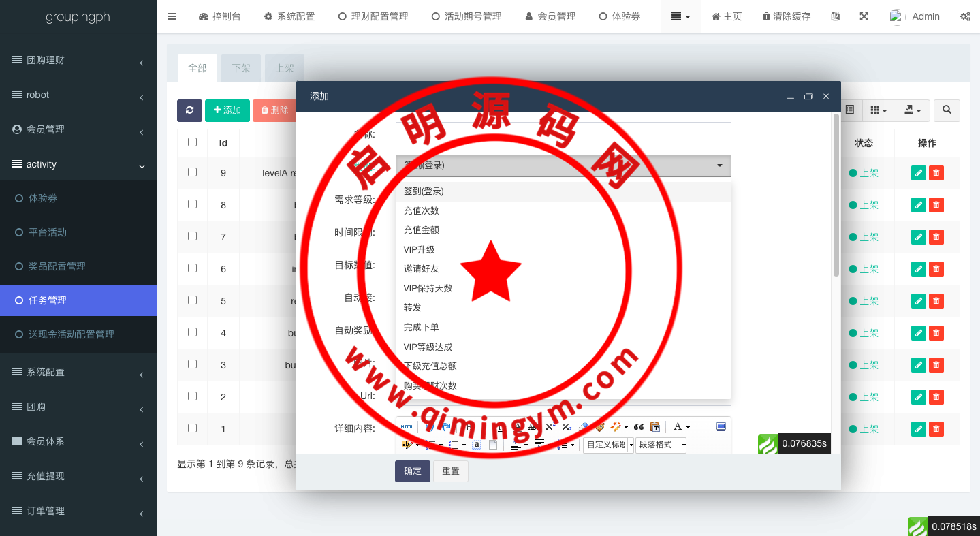Choose 邀请好友 from the dropdown list

pos(422,269)
